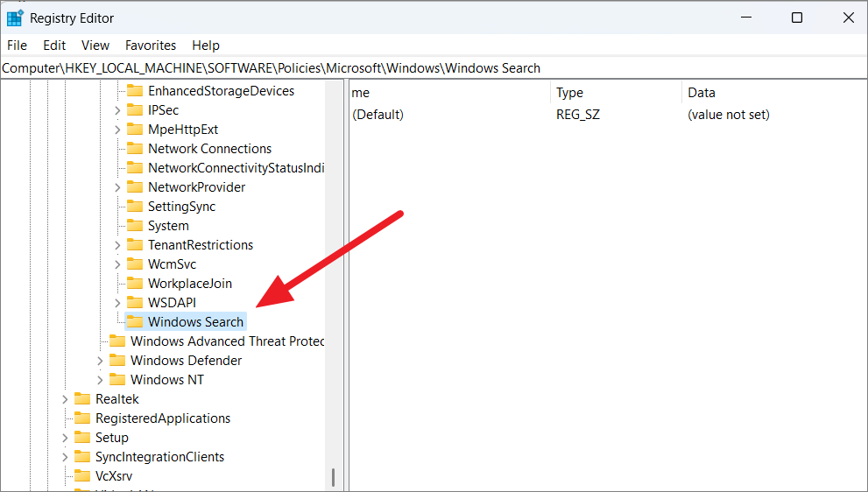Click the Windows Advanced Threat Protection folder icon
This screenshot has width=868, height=492.
(x=116, y=341)
